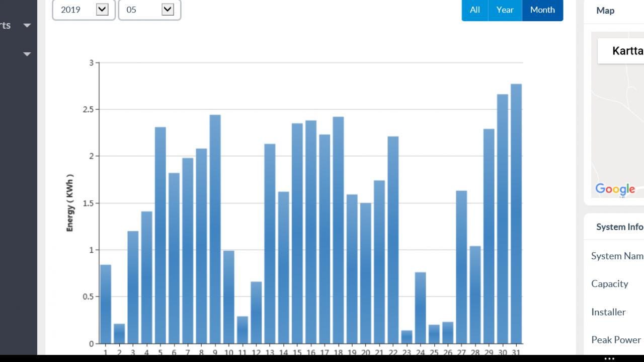Select the chart bar for day 1
Image resolution: width=644 pixels, height=362 pixels.
[106, 304]
